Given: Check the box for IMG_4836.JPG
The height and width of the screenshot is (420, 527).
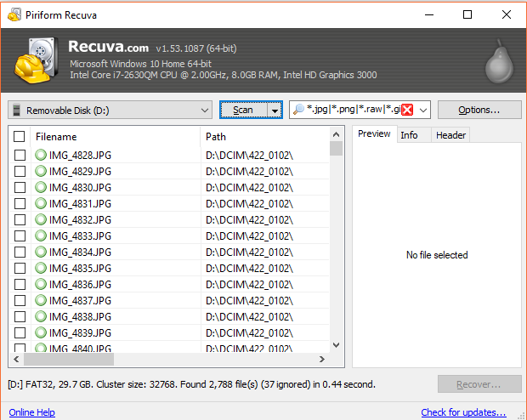Looking at the screenshot, I should coord(20,284).
